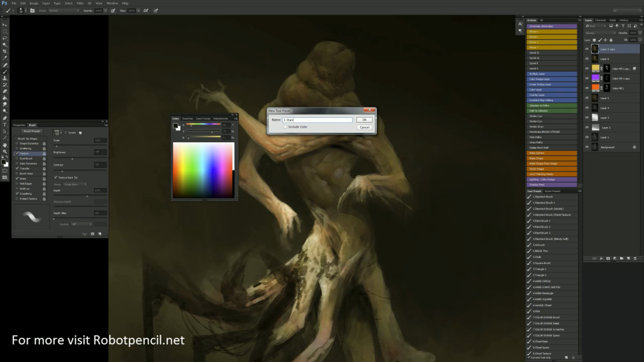The image size is (644, 362).
Task: Toggle the Invert texture checkbox
Action: [66, 133]
